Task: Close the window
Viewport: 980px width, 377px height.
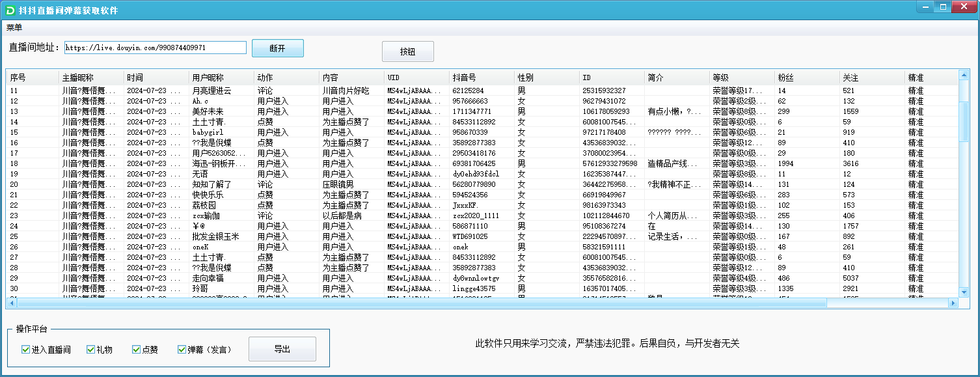Action: (964, 7)
